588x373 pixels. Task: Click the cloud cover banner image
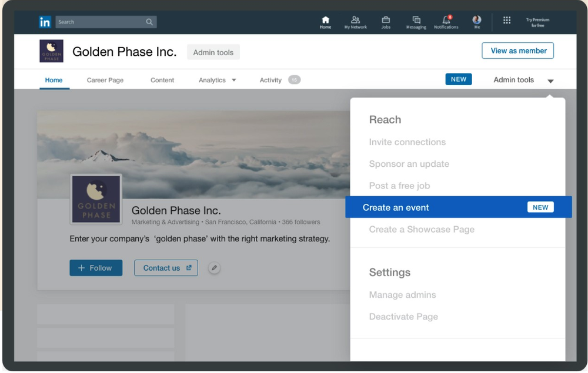coord(193,154)
